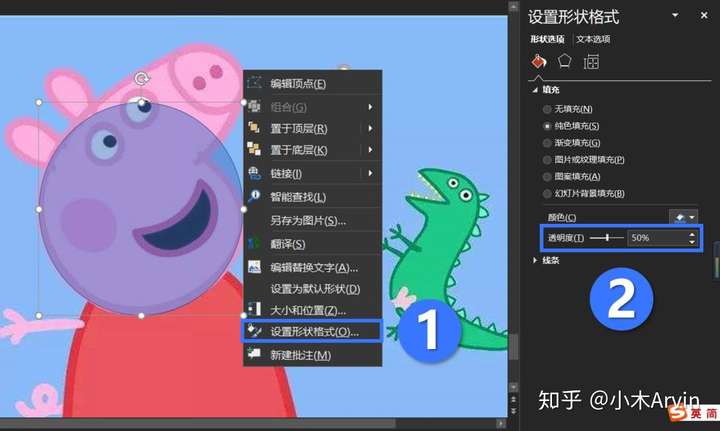Switch to the 文本选项 text options tab
This screenshot has width=720, height=431.
[x=593, y=39]
